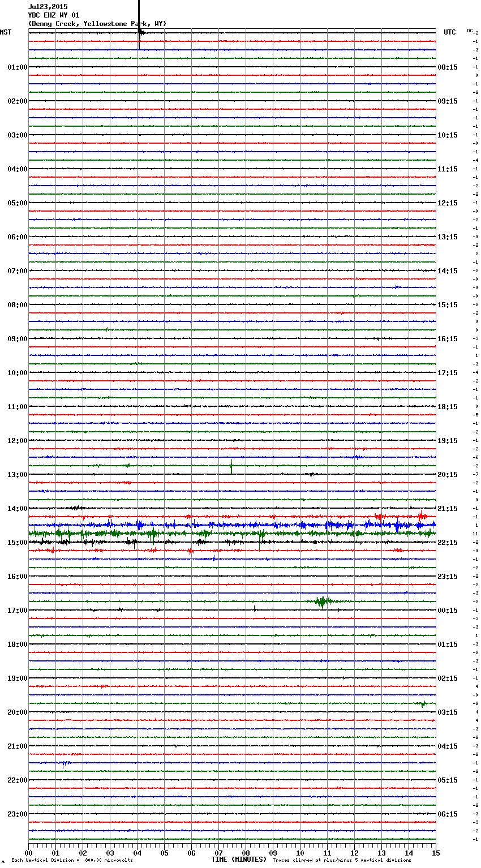Click the Denny Creek, Yellowstone Park location title
The height and width of the screenshot is (868, 481).
[x=97, y=24]
